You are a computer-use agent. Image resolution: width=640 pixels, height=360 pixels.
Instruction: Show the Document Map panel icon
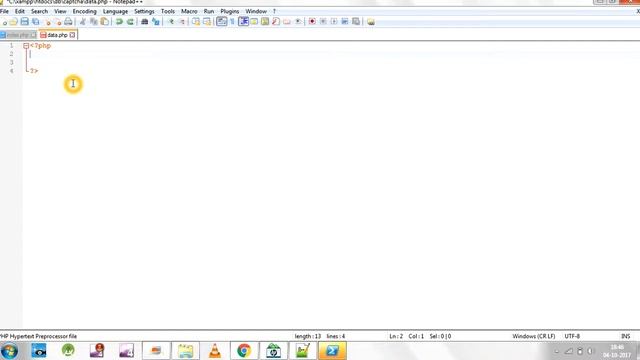tap(265, 22)
